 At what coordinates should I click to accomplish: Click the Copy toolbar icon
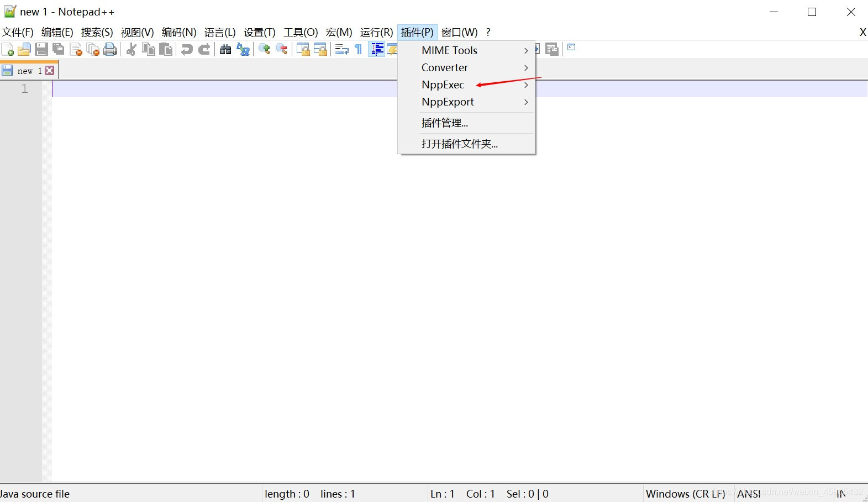pos(148,49)
